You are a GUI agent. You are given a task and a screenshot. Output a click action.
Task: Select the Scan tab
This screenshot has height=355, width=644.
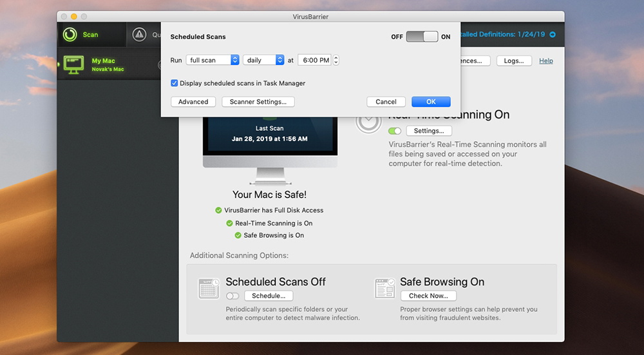coord(91,35)
